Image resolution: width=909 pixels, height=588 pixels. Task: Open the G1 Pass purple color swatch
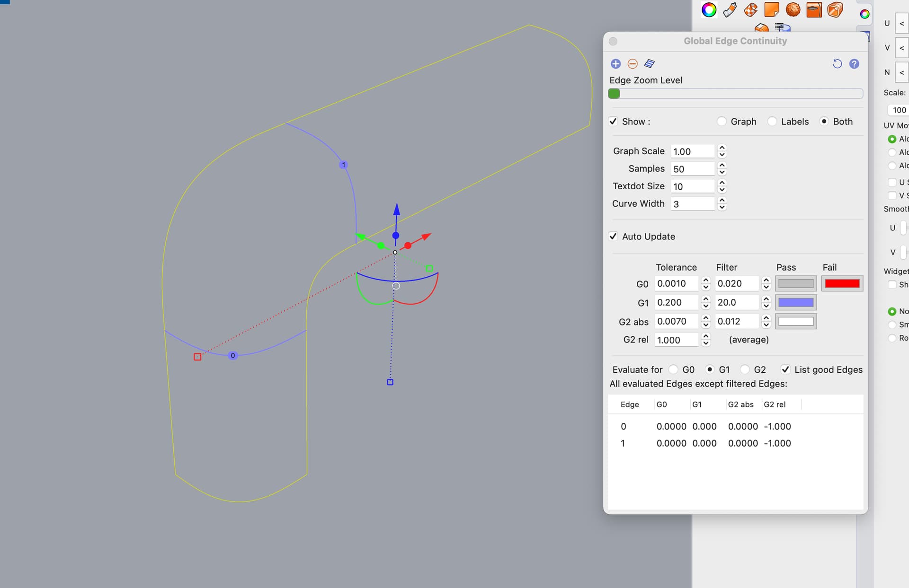[796, 302]
